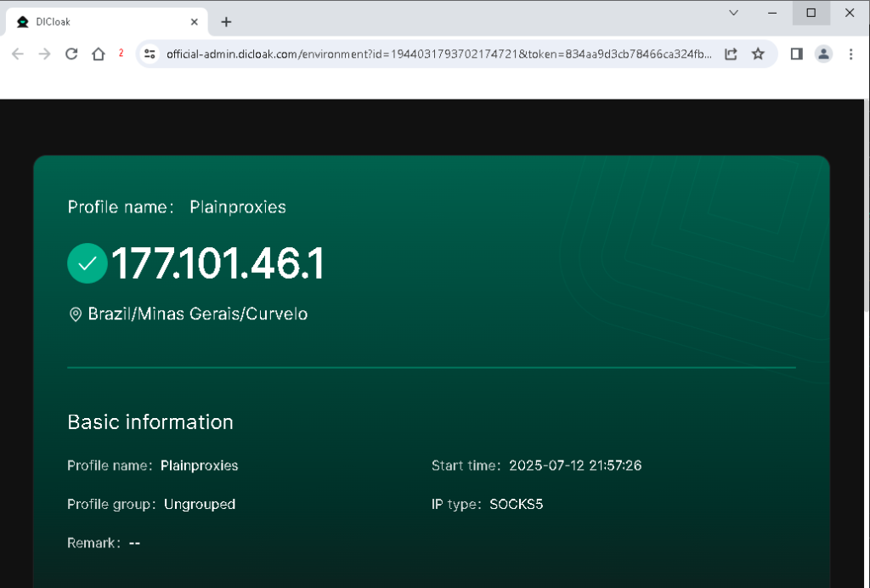Open the Chrome three-dot menu

click(x=850, y=54)
